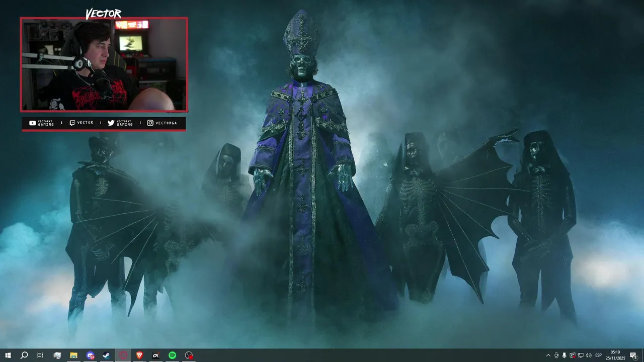This screenshot has width=644, height=362.
Task: Open Steam from the taskbar
Action: (107, 355)
